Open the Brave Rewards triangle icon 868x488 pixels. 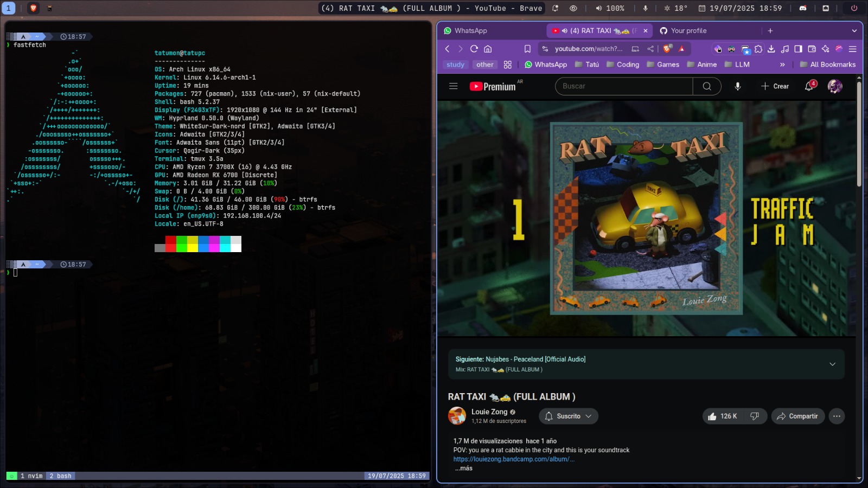click(x=682, y=49)
